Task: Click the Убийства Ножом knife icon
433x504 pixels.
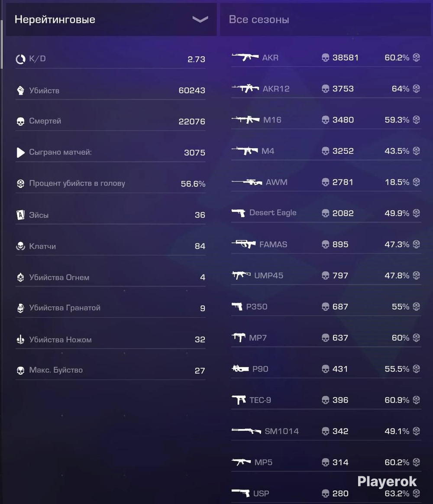Action: pos(20,339)
